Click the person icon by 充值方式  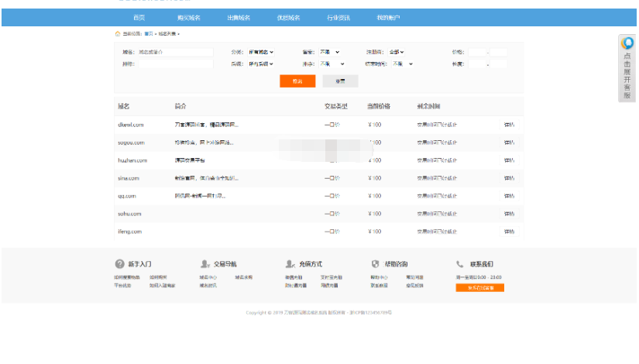290,264
